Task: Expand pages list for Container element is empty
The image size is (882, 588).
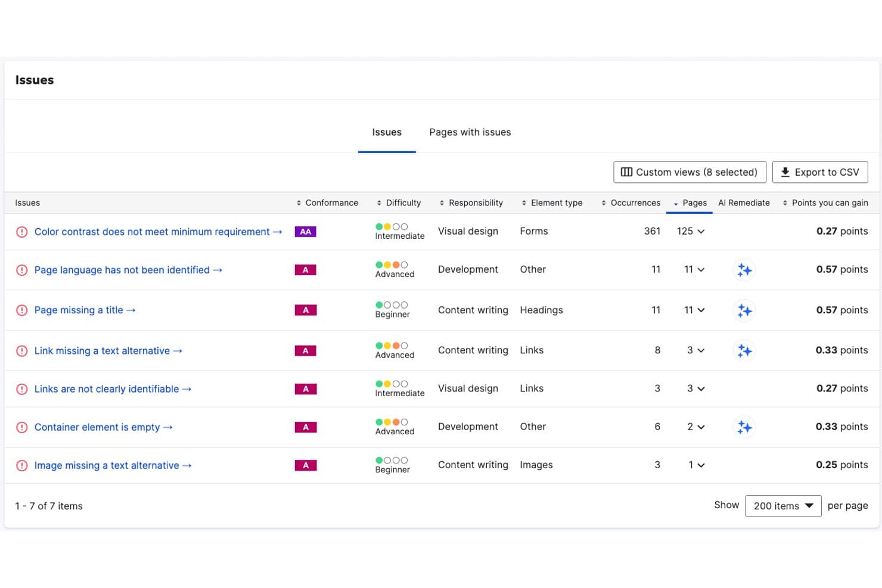Action: pos(695,427)
